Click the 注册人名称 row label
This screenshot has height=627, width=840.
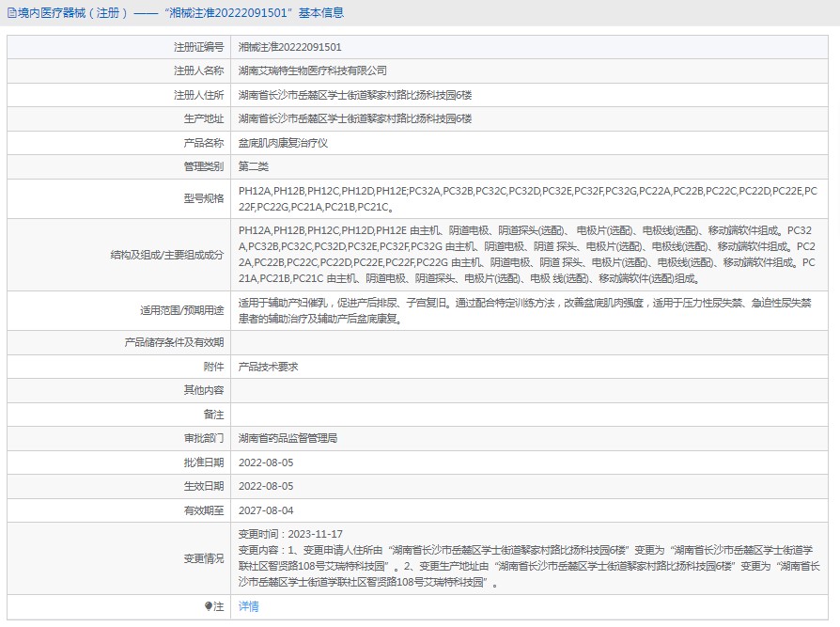[199, 71]
